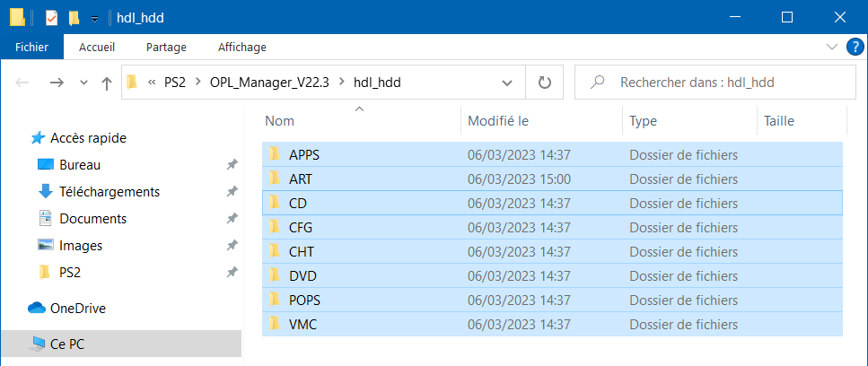
Task: Click the pin icon next to Bureau
Action: 232,165
